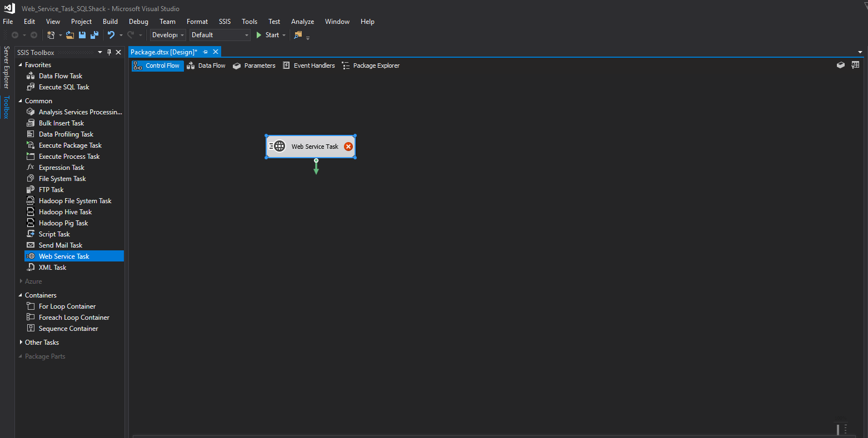Close the Package.dtsx design tab
This screenshot has height=438, width=868.
[x=216, y=52]
